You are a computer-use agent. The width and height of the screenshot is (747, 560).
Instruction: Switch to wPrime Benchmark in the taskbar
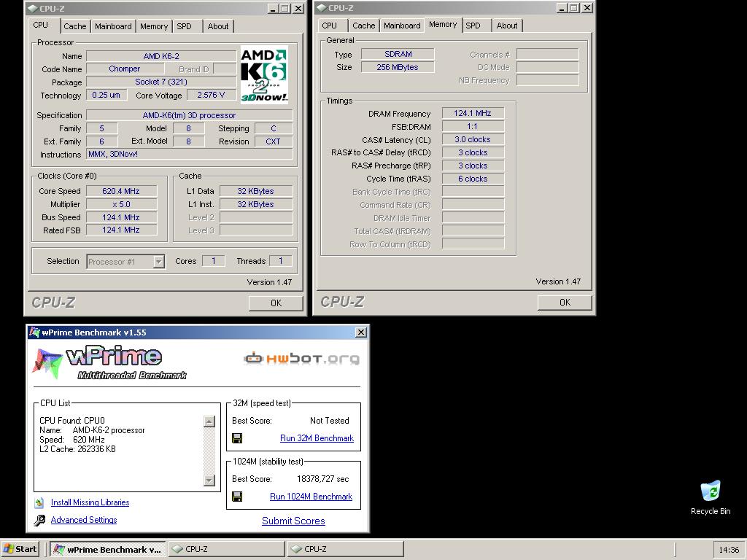[108, 549]
